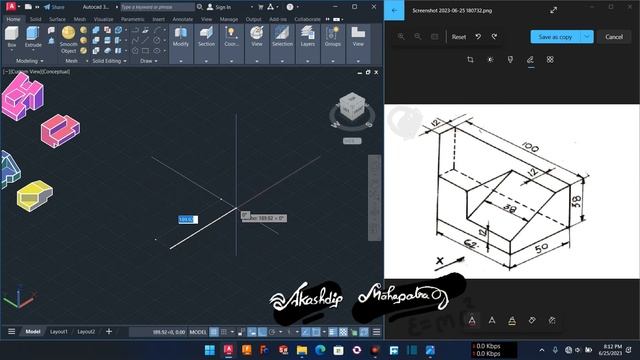
Task: Open the Windows Start menu
Action: pyautogui.click(x=210, y=350)
